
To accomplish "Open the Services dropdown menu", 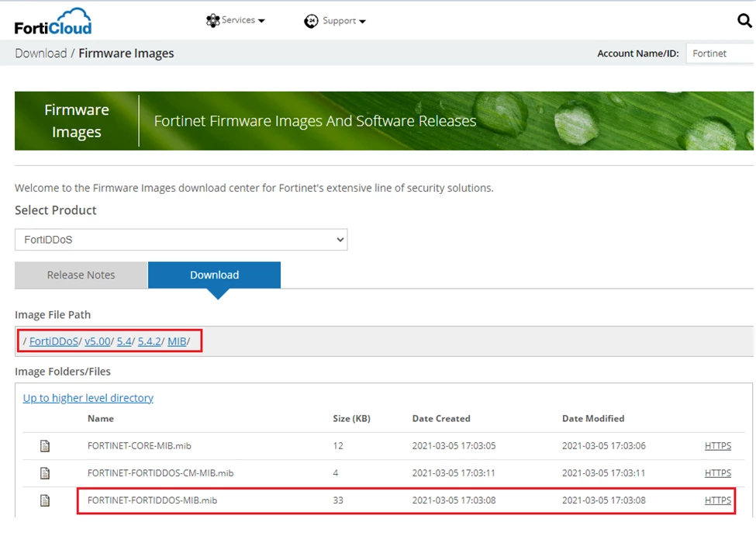I will (235, 20).
